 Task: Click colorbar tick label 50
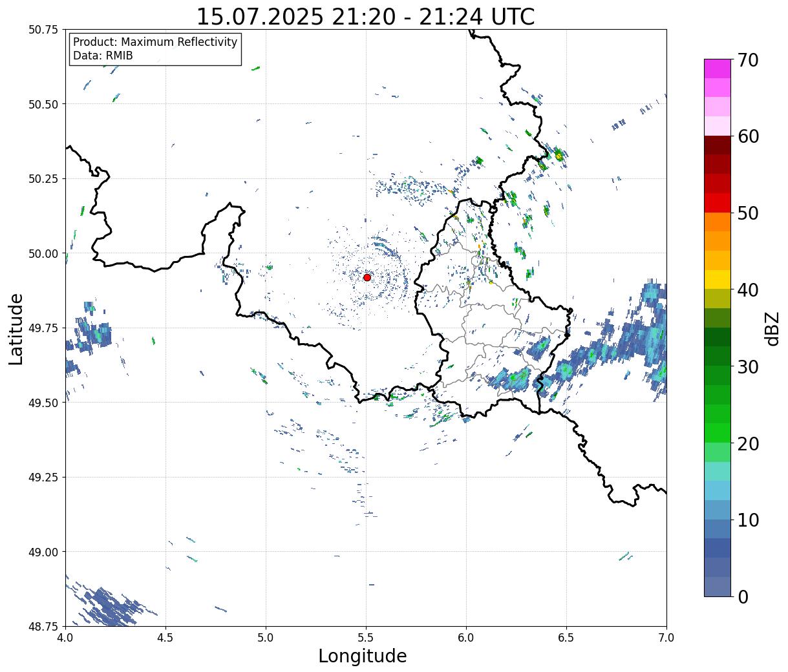click(749, 213)
